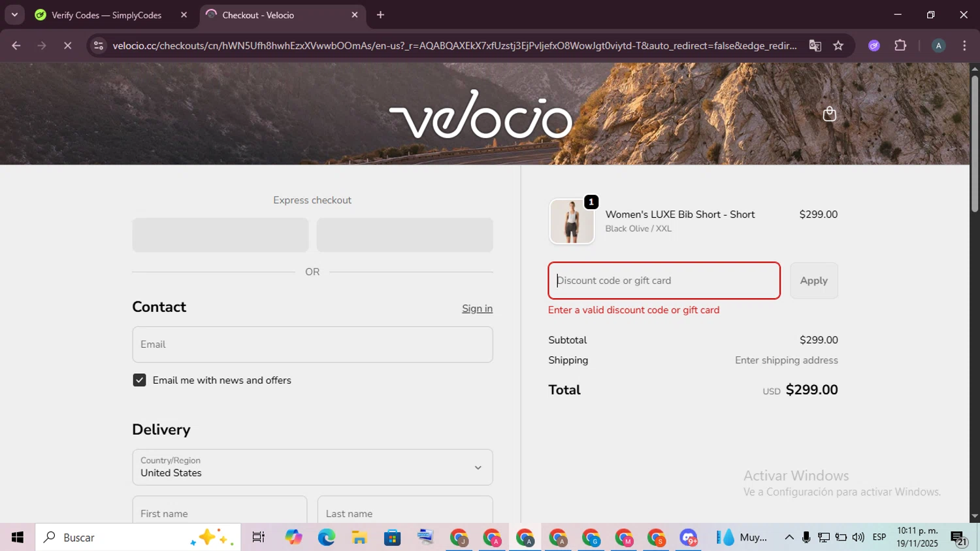View site information icon in address bar

(99, 46)
